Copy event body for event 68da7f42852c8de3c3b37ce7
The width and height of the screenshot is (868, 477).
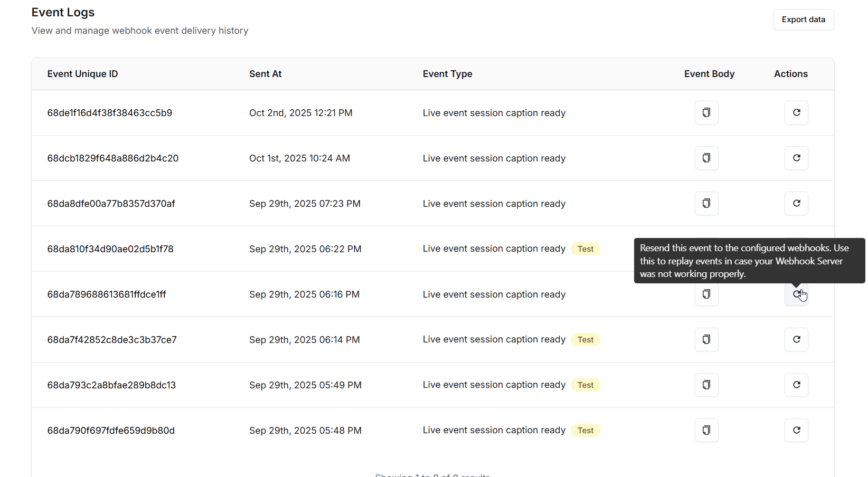click(x=706, y=340)
